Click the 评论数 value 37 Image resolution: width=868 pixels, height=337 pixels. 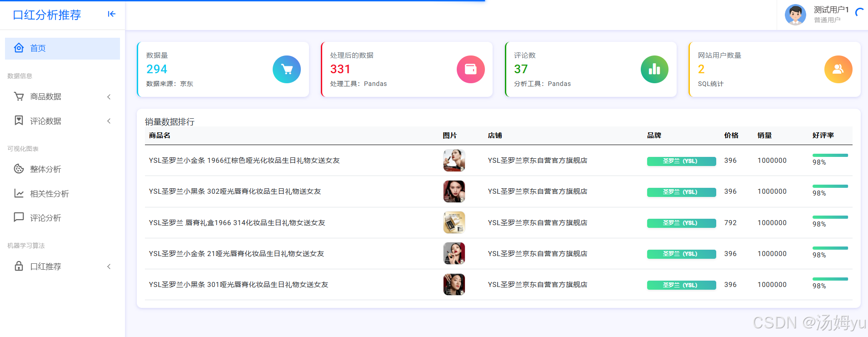click(521, 69)
